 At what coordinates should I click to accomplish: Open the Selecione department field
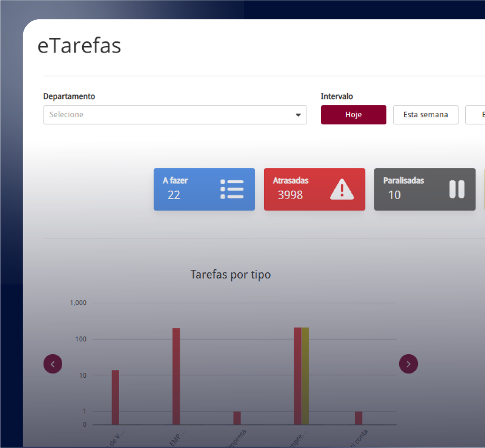point(169,115)
